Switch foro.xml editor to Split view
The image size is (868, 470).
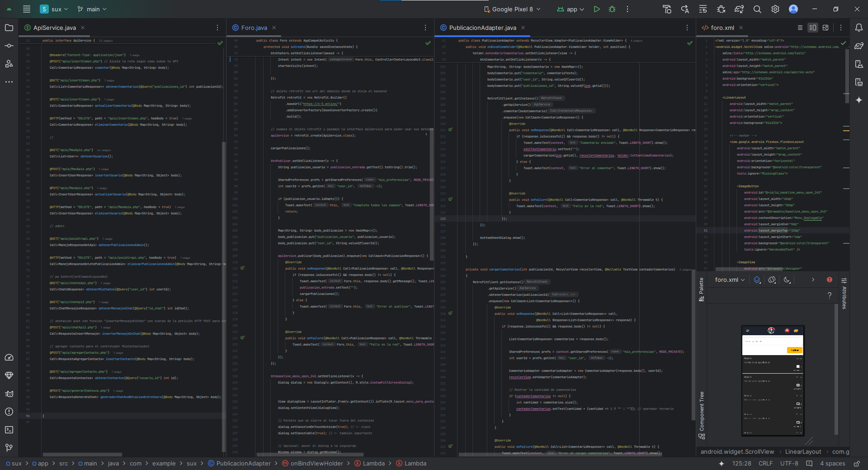[x=813, y=28]
